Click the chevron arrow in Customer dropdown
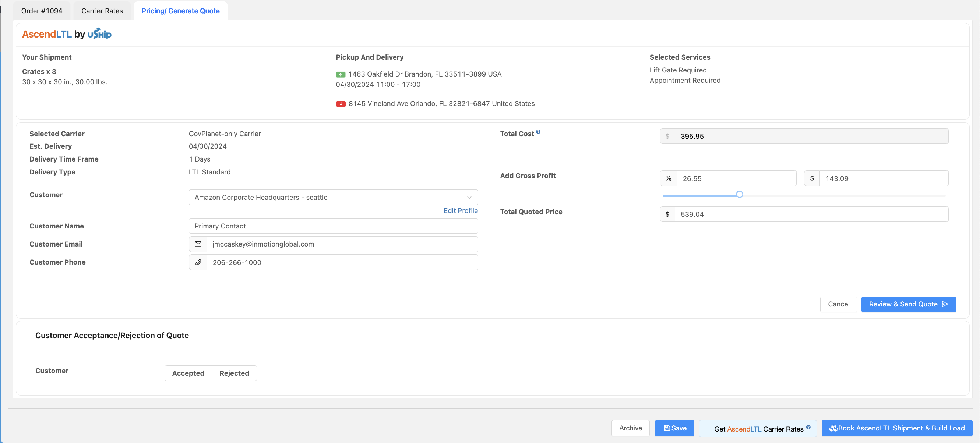 (x=469, y=197)
